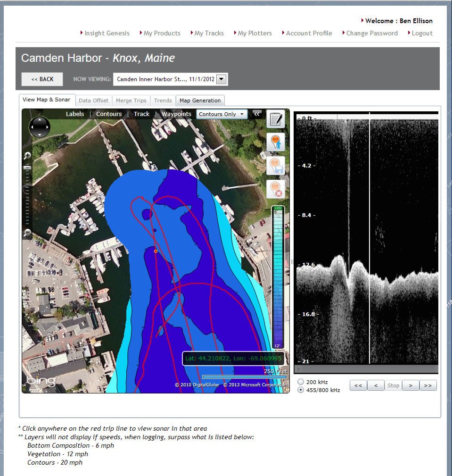Open the notes editor pencil icon

pos(276,119)
